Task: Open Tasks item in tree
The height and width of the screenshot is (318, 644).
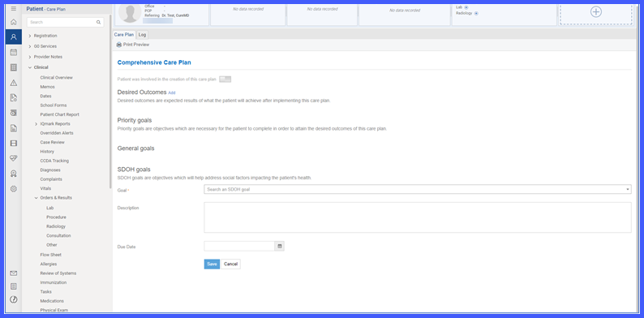Action: point(45,292)
